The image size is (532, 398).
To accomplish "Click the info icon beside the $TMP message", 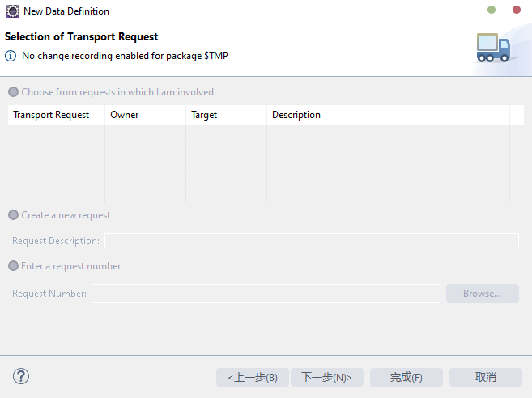I will click(x=11, y=56).
